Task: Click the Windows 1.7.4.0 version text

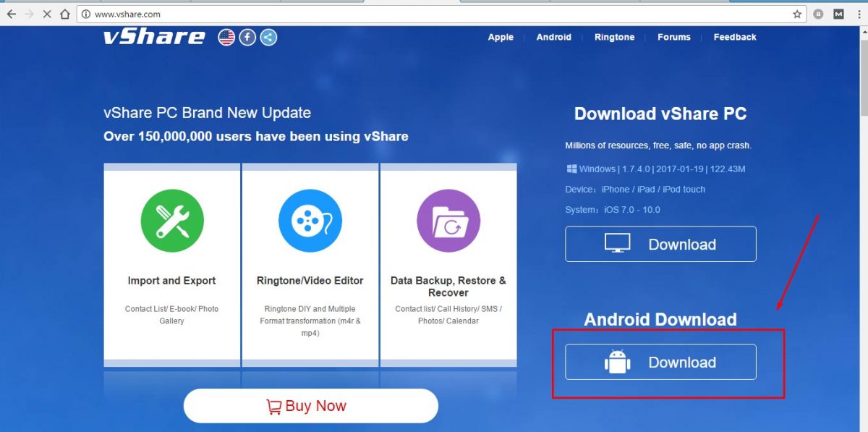Action: coord(662,169)
